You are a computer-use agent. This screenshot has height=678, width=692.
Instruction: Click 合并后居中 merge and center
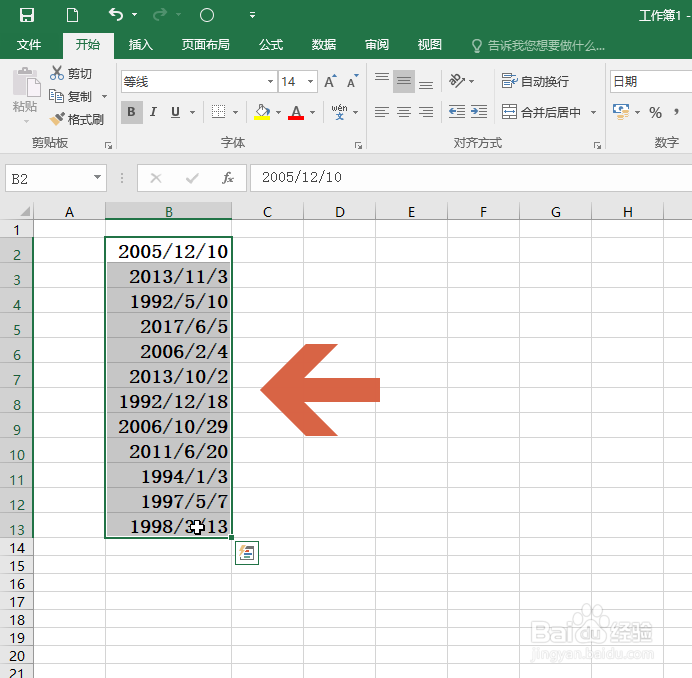[x=541, y=112]
